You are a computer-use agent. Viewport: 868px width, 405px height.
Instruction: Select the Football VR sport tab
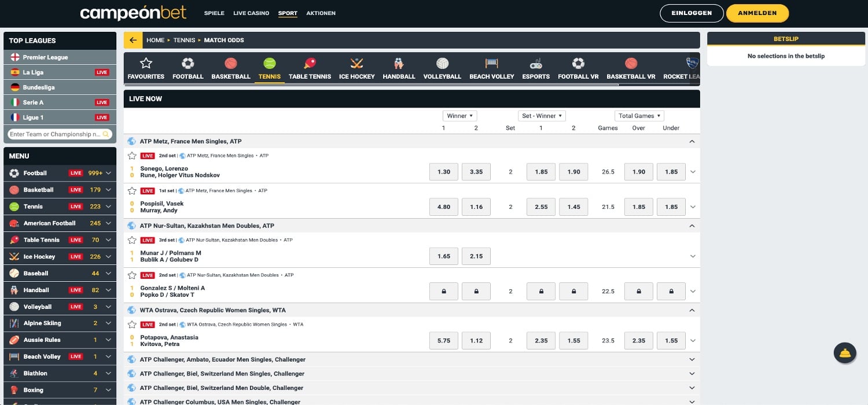[578, 68]
